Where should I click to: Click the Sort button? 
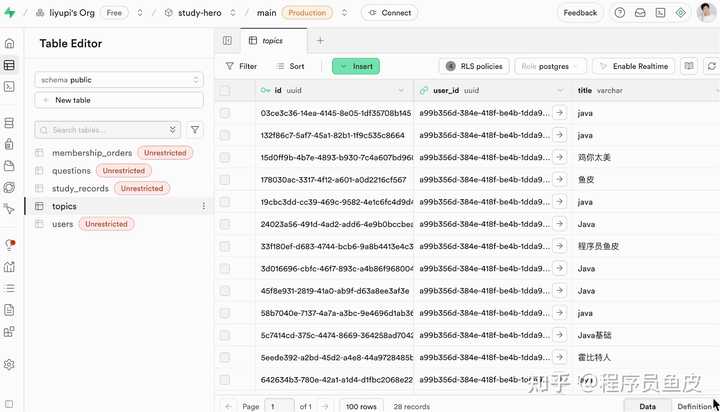[291, 66]
